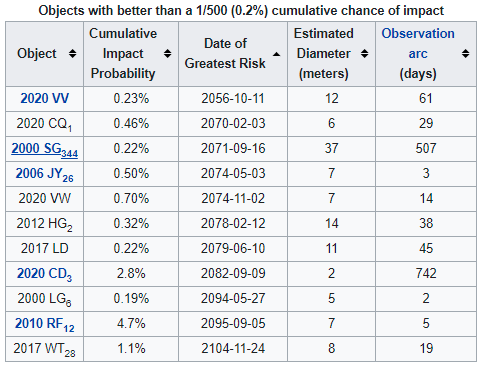The height and width of the screenshot is (367, 481).
Task: Sort by Observation arc arrows icon
Action: coord(466,53)
